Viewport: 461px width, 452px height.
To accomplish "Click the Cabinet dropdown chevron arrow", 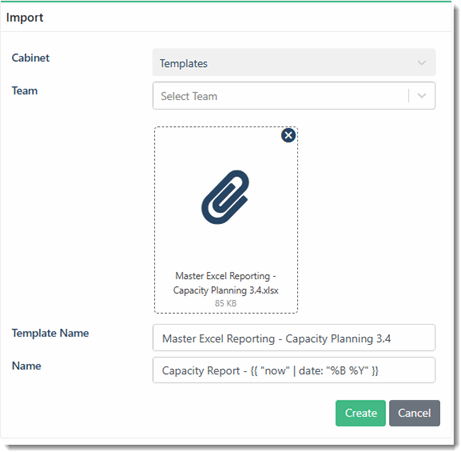I will tap(422, 63).
